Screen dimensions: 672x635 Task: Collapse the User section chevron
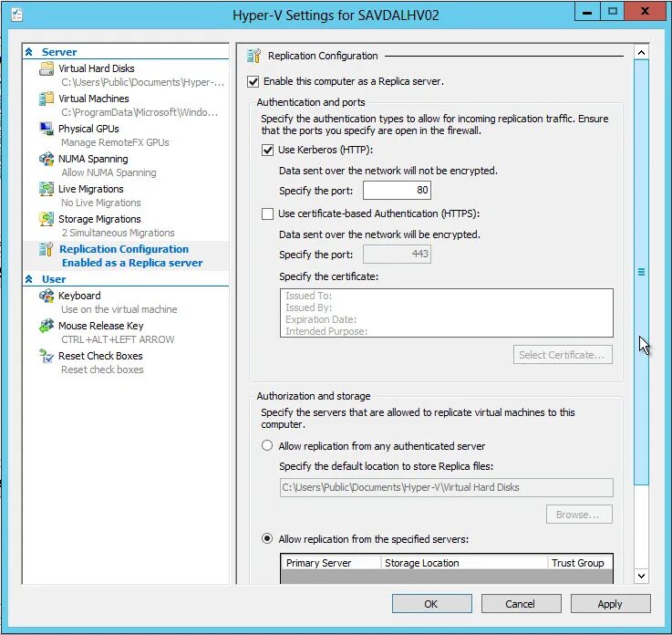(x=29, y=279)
